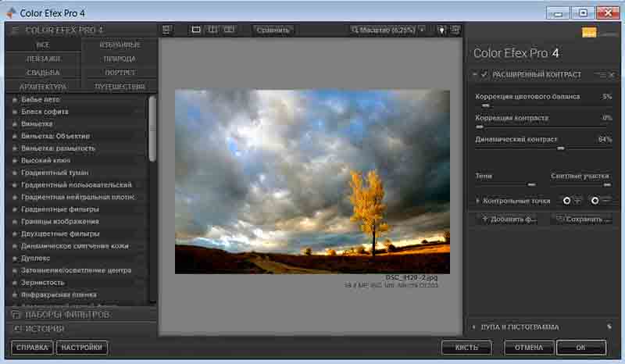Click favorite star for Инфракрасная пленка
The height and width of the screenshot is (364, 625).
pyautogui.click(x=15, y=295)
